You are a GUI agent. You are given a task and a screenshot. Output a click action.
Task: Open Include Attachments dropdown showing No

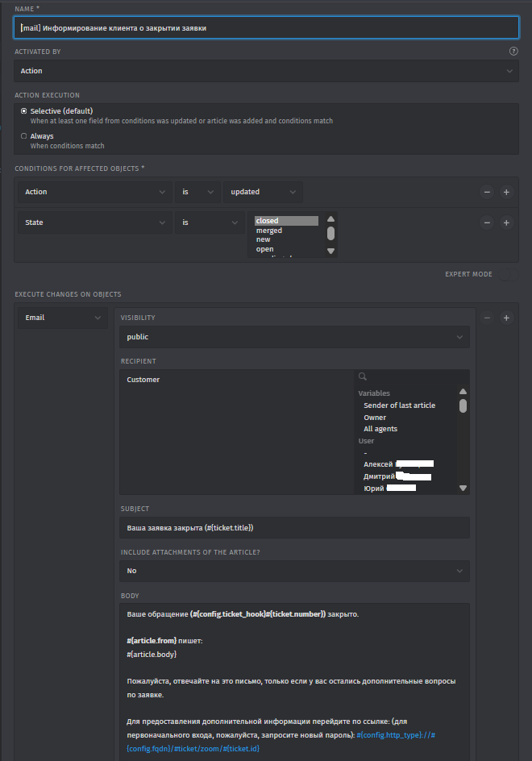(x=294, y=571)
